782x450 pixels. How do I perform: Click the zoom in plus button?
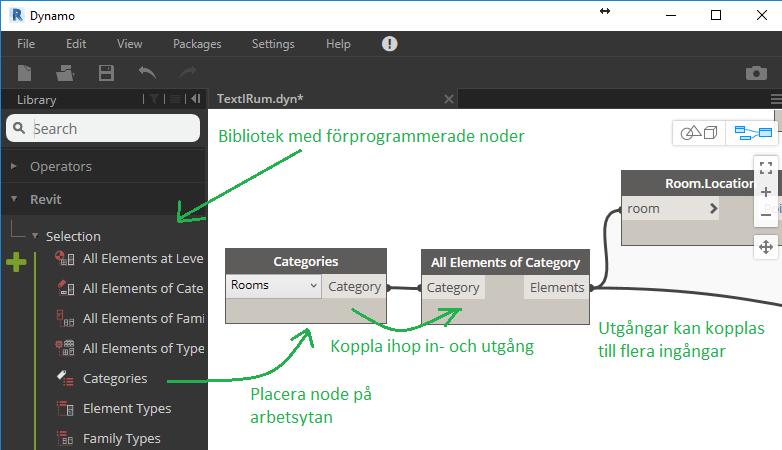(766, 192)
